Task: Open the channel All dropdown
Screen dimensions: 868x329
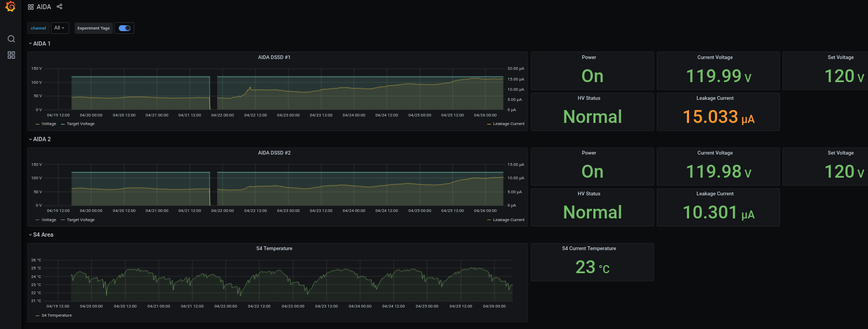Action: point(60,28)
